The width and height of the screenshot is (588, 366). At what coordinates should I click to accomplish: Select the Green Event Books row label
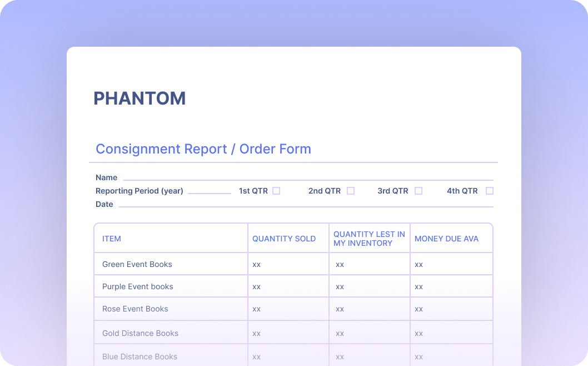tap(137, 264)
